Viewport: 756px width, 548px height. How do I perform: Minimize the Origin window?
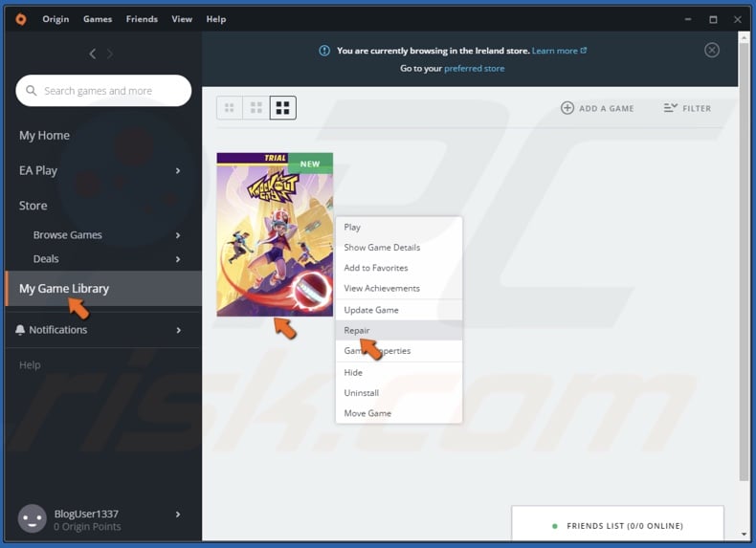[688, 19]
